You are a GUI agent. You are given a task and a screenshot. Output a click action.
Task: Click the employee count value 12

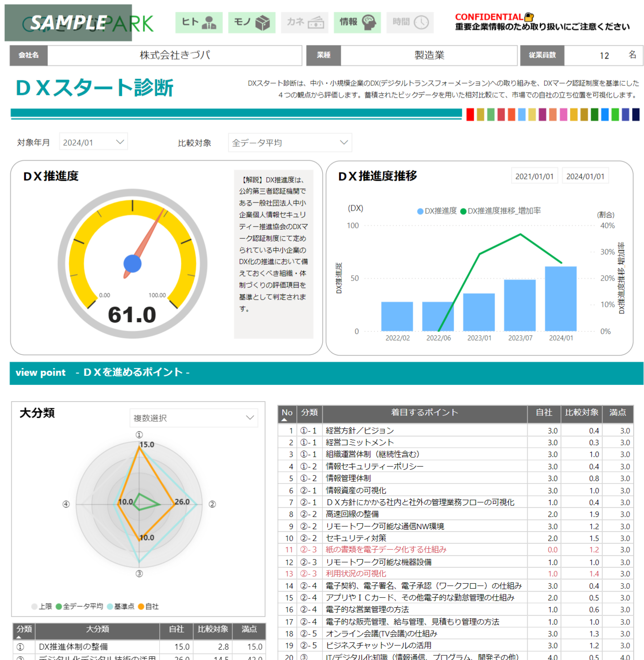(x=605, y=55)
